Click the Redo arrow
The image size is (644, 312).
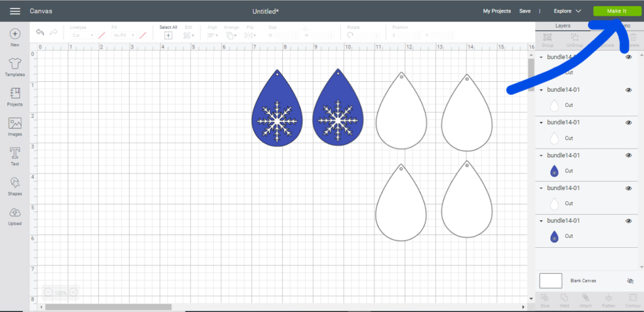click(53, 32)
